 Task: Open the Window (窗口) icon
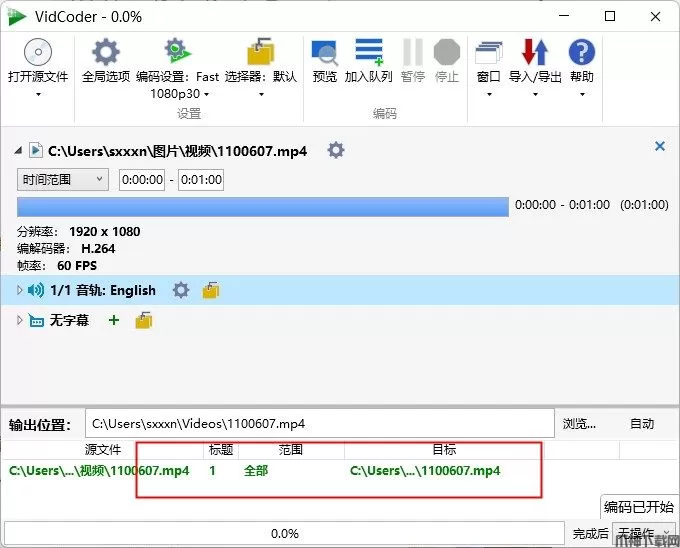pyautogui.click(x=489, y=52)
